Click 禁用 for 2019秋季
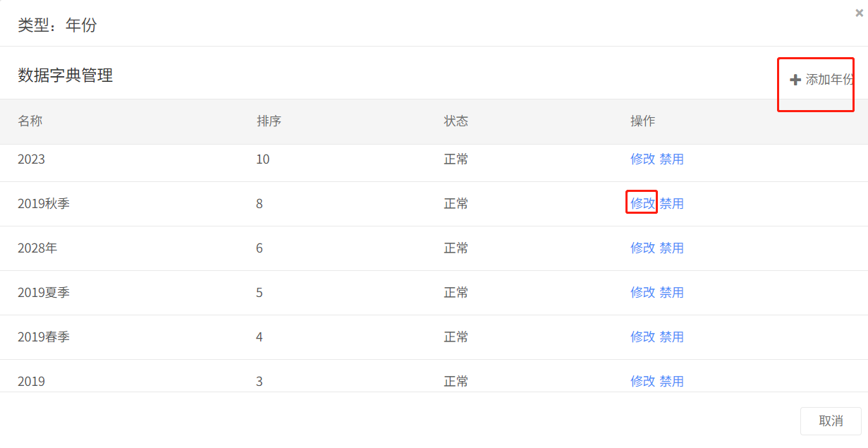868x448 pixels. pyautogui.click(x=671, y=204)
